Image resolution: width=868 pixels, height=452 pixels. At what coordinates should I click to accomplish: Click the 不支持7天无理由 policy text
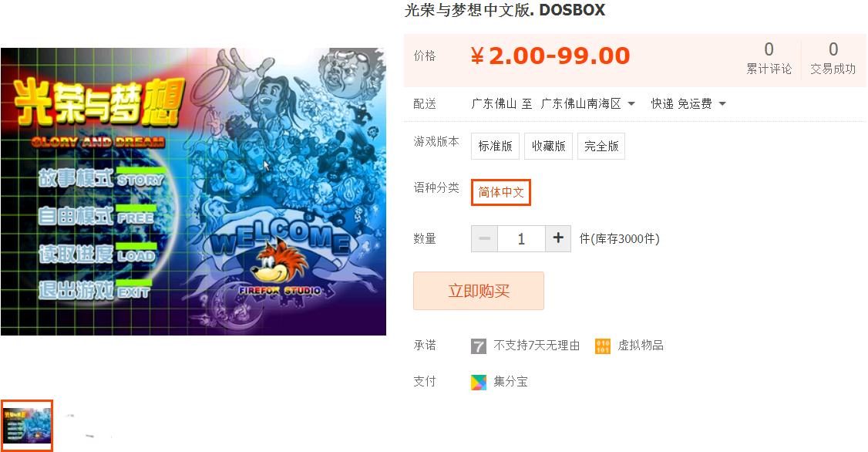click(x=537, y=346)
